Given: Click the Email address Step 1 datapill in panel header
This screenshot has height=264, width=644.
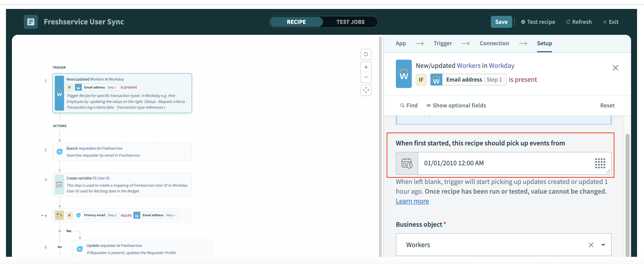Looking at the screenshot, I should (468, 80).
